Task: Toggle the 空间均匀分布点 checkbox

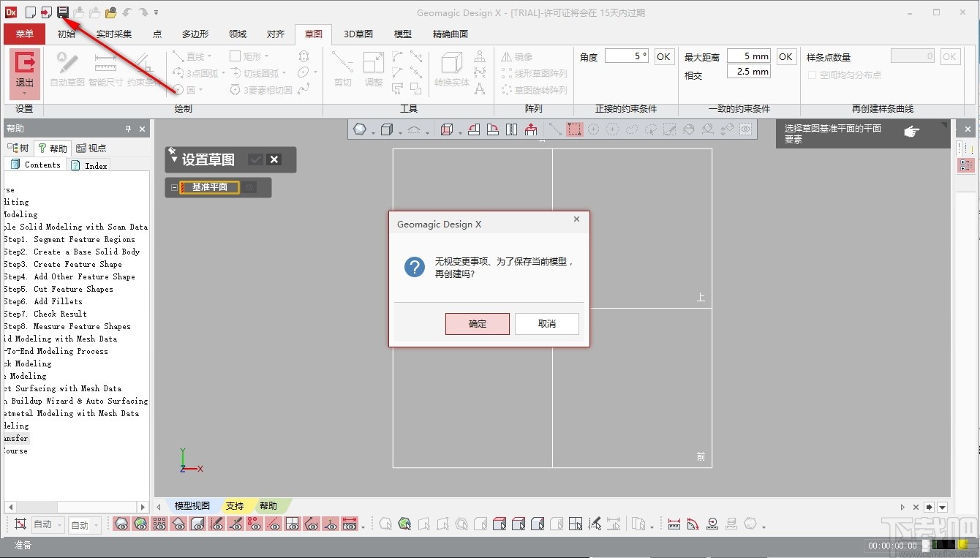Action: (x=813, y=75)
